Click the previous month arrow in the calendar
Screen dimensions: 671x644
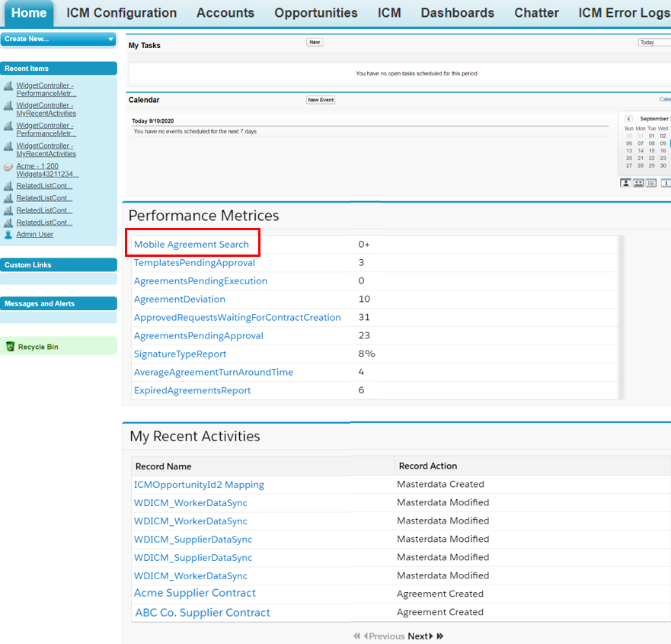tap(628, 119)
